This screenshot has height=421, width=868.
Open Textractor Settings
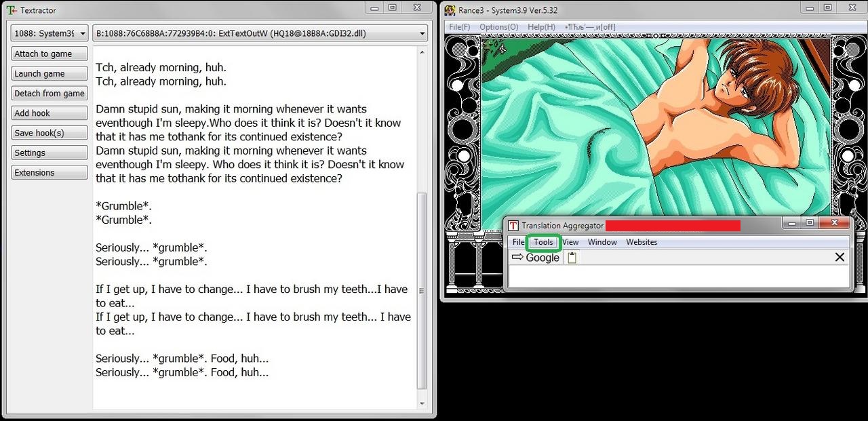50,153
